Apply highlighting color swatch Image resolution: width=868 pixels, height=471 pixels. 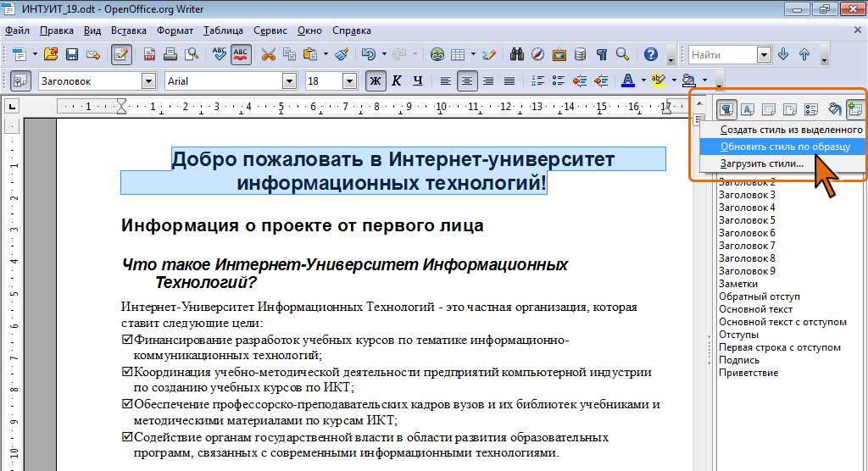[x=658, y=81]
